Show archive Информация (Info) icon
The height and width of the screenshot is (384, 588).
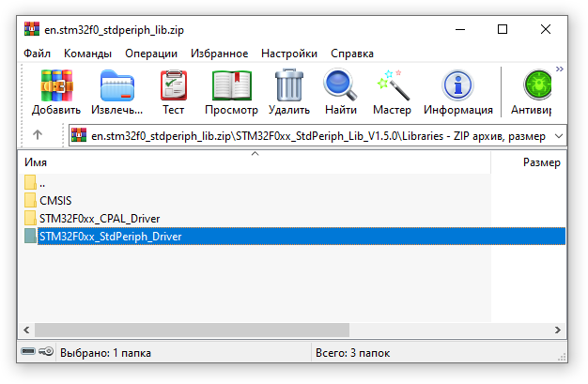457,85
